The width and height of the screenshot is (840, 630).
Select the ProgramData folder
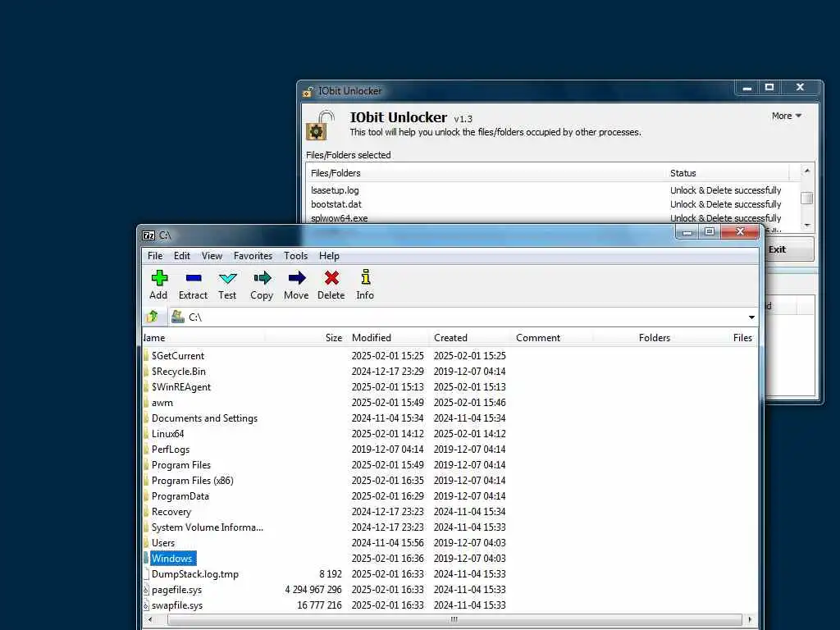coord(180,496)
